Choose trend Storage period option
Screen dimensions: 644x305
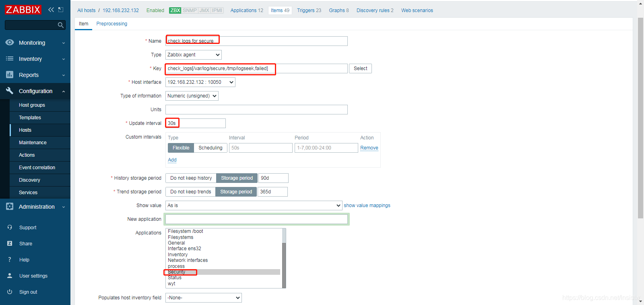236,192
